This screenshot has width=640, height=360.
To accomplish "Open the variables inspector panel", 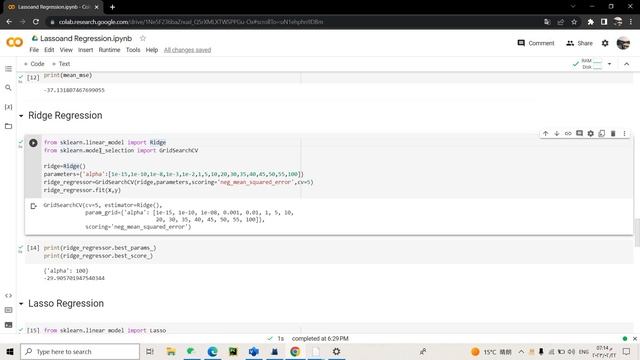I will point(8,107).
